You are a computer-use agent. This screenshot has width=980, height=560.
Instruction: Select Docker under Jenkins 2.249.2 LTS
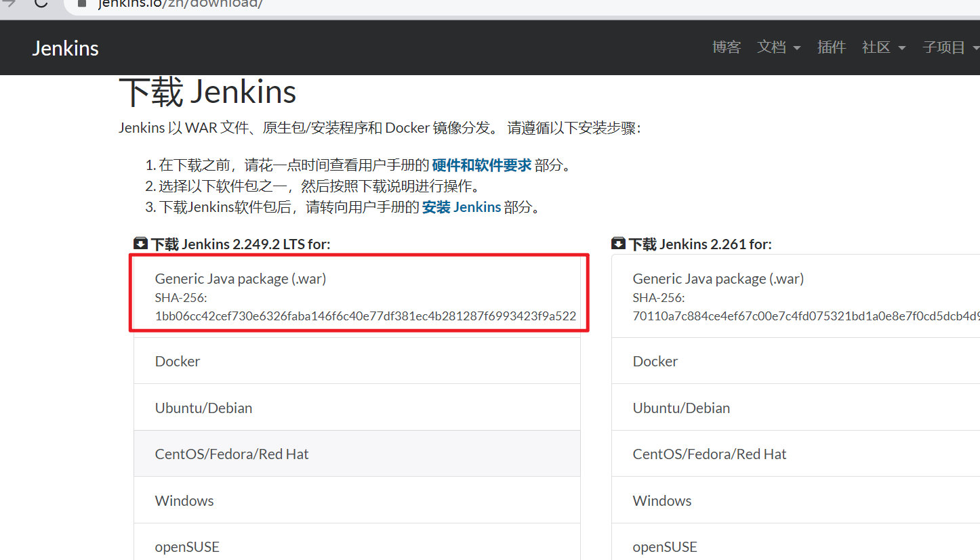[357, 361]
